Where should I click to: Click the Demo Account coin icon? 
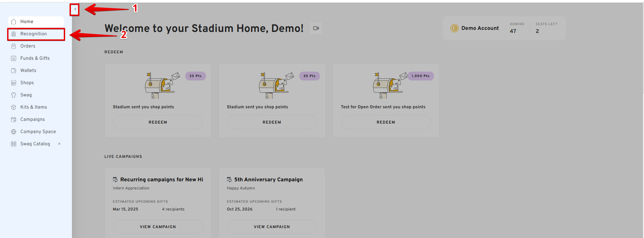(454, 28)
